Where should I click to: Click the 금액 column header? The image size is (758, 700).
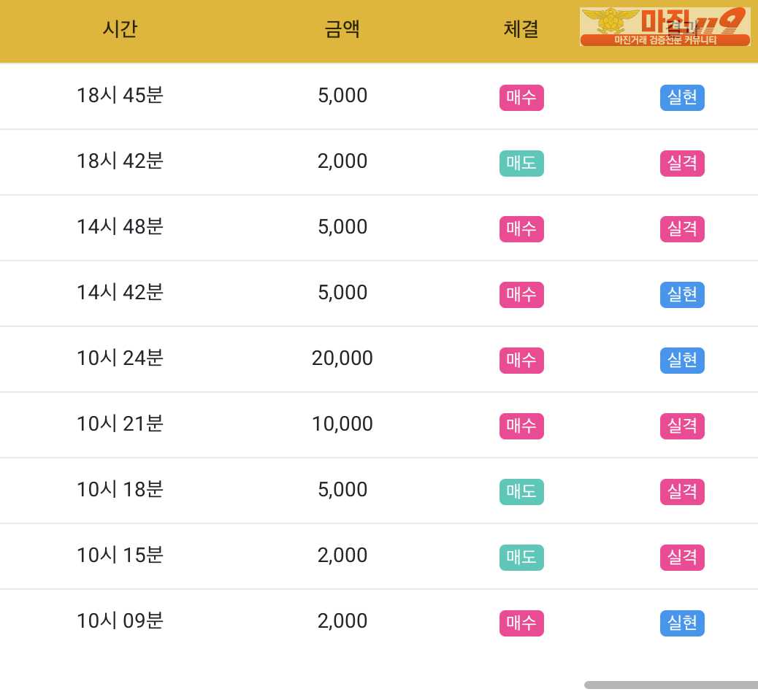tap(342, 29)
